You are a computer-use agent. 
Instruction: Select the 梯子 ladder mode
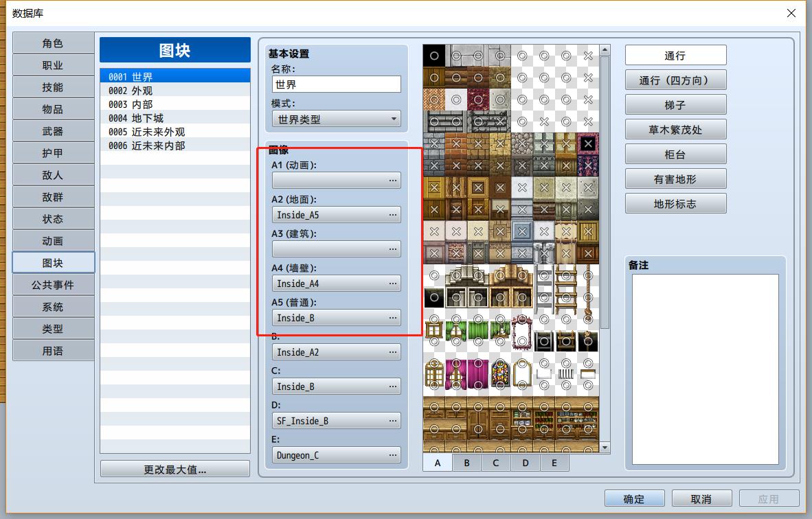point(676,105)
